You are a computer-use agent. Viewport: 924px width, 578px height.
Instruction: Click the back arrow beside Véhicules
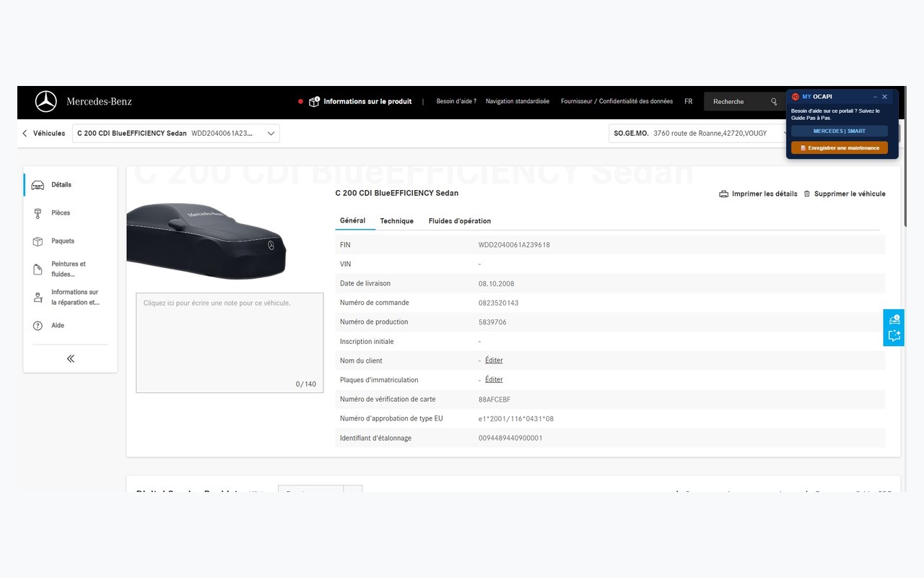pyautogui.click(x=25, y=134)
